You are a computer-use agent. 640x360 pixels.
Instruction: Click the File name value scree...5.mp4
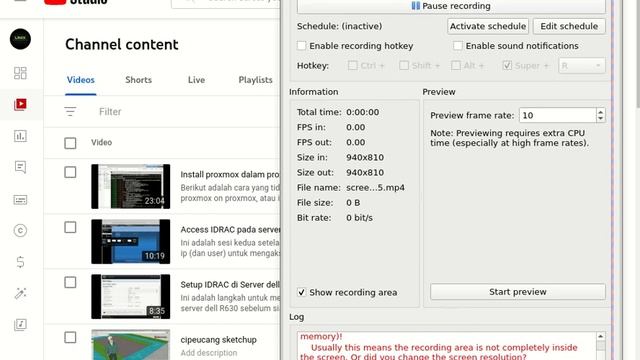376,188
